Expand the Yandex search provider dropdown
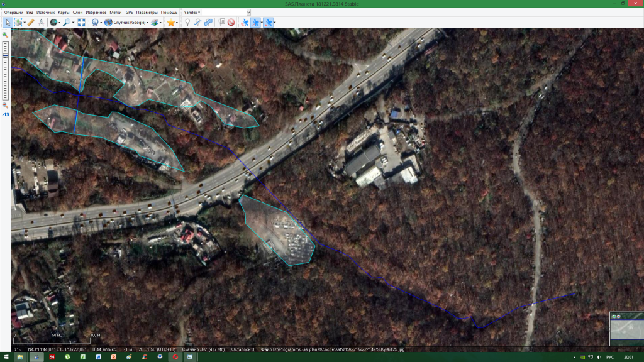Screen dimensions: 644x362 [192, 12]
